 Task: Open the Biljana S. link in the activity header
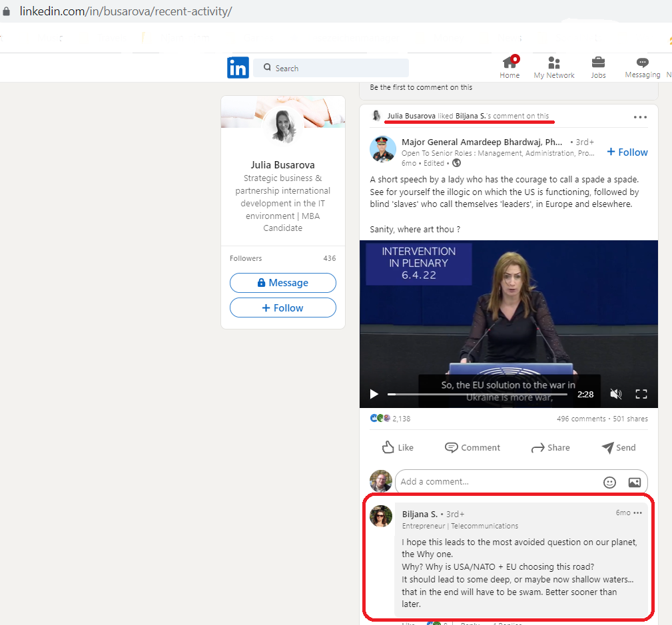pyautogui.click(x=471, y=116)
